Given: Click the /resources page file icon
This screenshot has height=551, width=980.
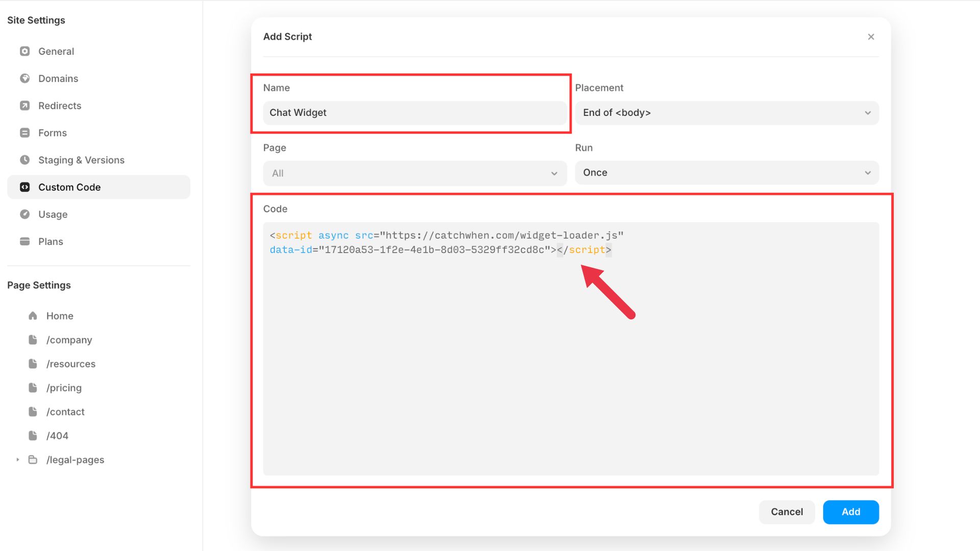Looking at the screenshot, I should 33,364.
